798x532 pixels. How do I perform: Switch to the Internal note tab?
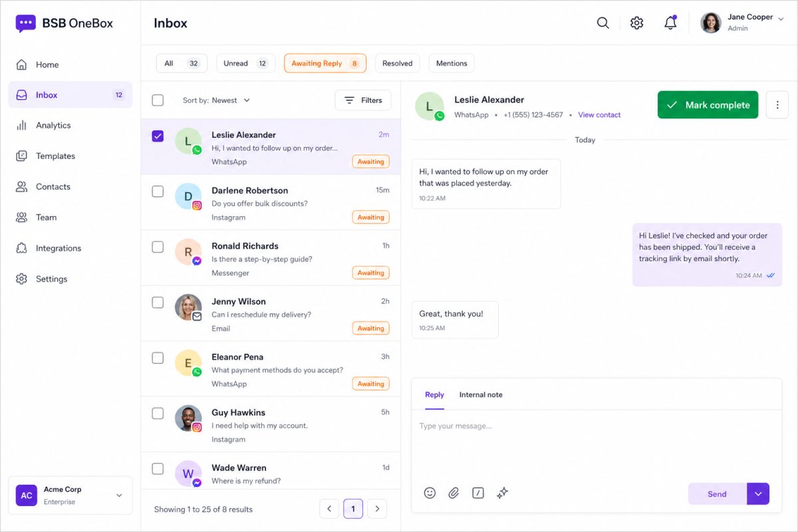tap(481, 395)
